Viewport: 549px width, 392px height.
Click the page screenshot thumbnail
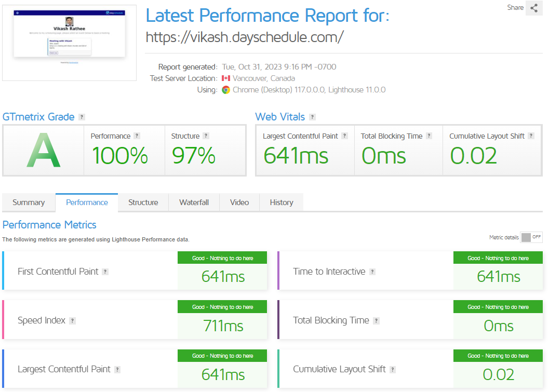click(69, 43)
